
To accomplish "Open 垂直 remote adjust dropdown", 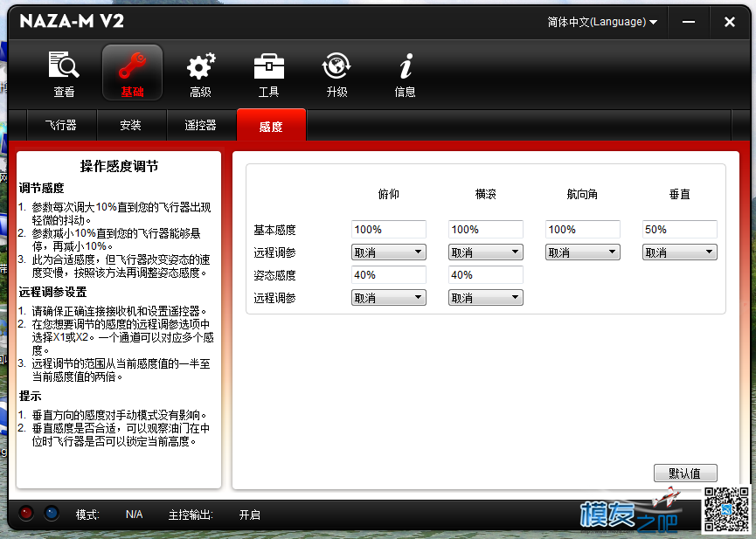I will [x=679, y=252].
